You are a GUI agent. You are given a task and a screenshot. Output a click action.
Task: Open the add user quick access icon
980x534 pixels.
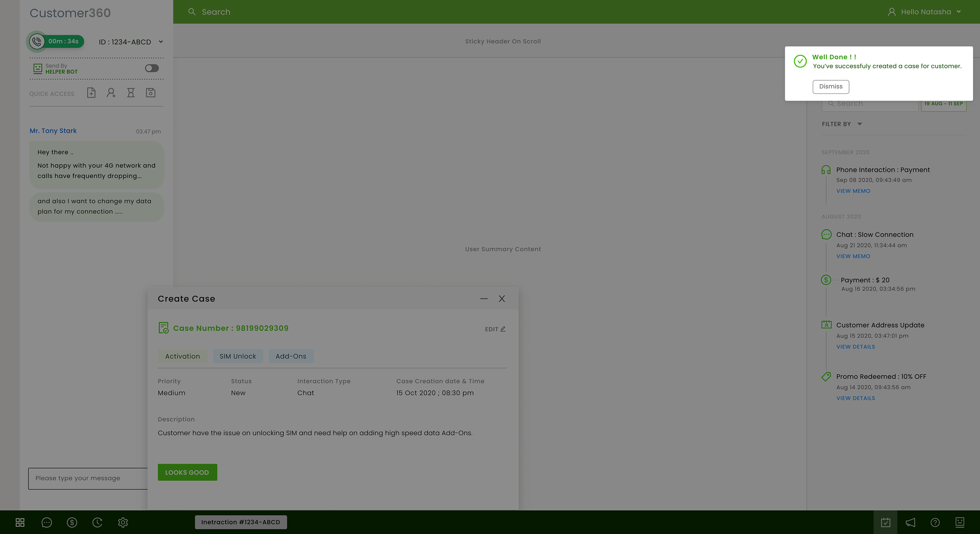coord(111,93)
